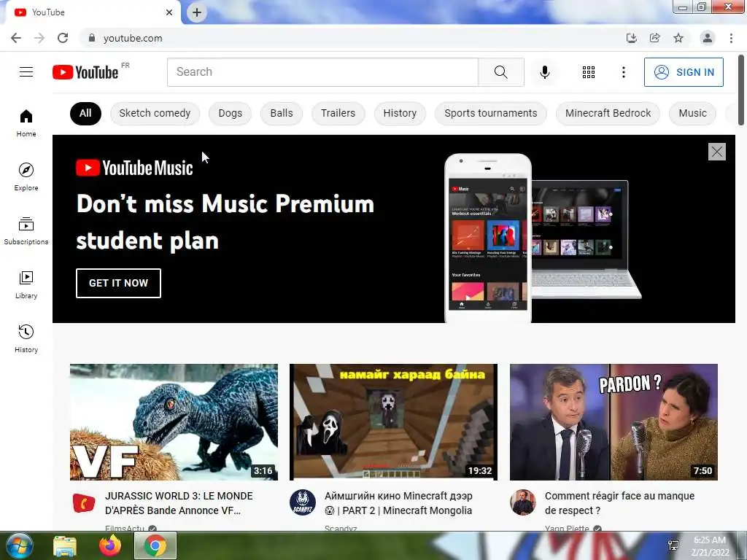
Task: Go to Home in sidebar
Action: click(x=26, y=123)
